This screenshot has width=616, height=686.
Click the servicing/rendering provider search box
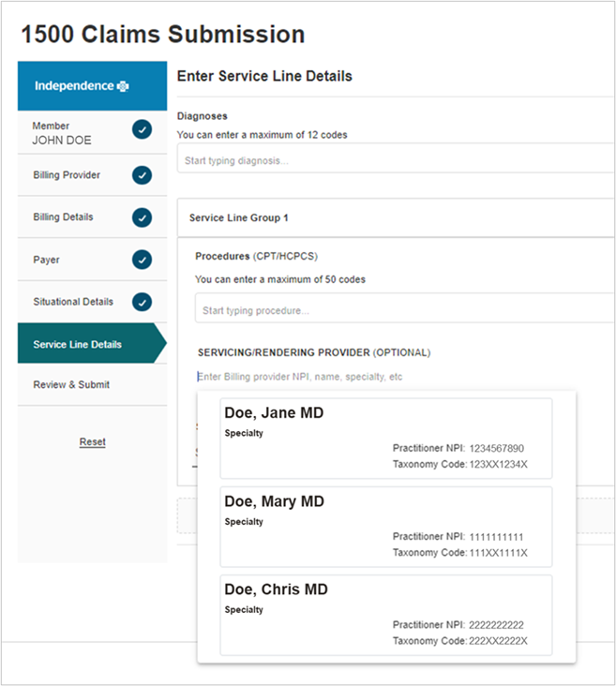point(394,377)
